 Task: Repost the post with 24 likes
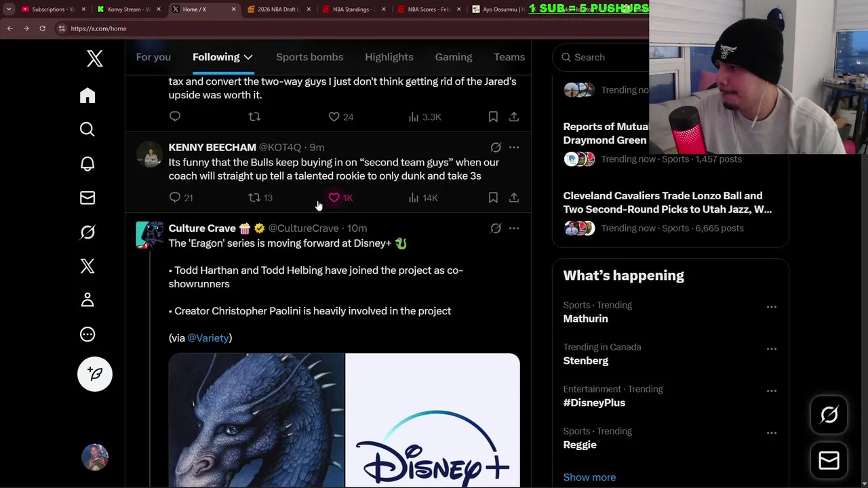pos(254,117)
